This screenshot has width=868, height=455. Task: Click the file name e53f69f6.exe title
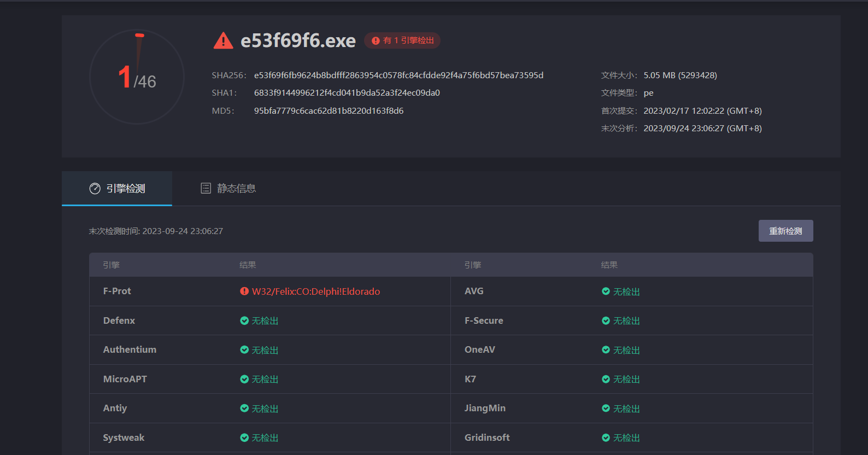coord(298,40)
